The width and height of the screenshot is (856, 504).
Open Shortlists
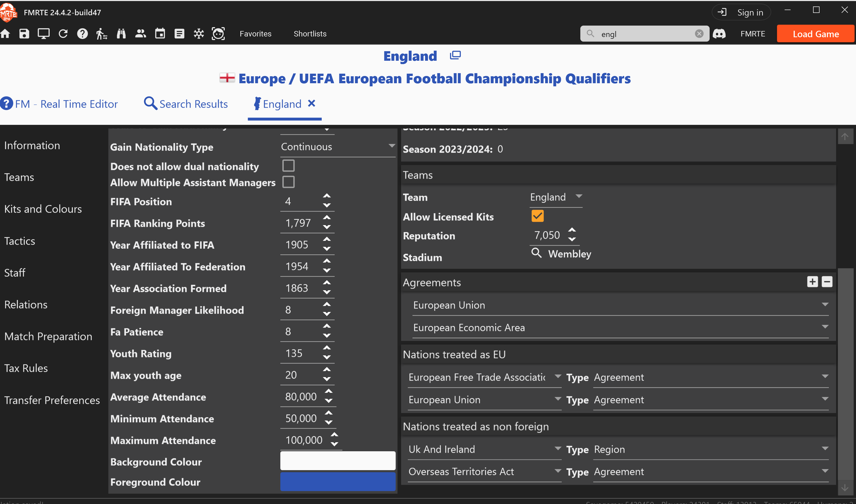310,34
